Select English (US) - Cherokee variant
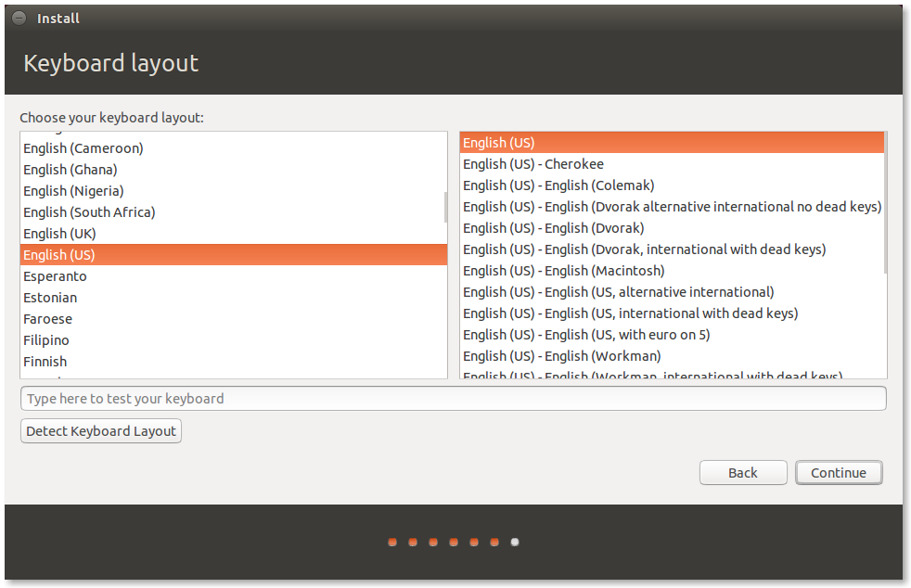 [672, 164]
